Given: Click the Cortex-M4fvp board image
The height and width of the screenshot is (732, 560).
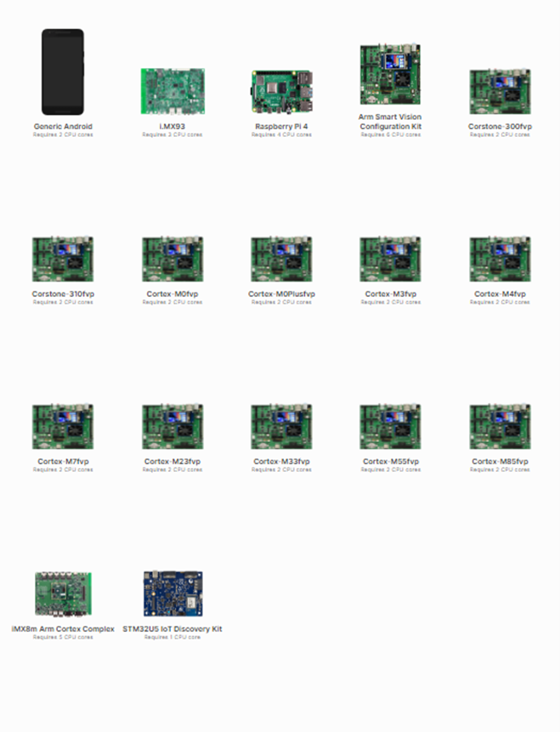Looking at the screenshot, I should (x=500, y=258).
